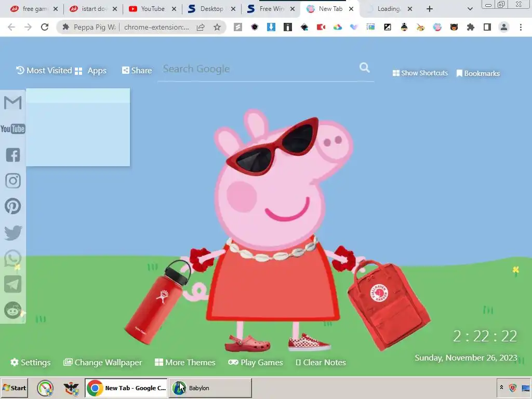Open the Gmail sidebar icon
Viewport: 532px width, 399px height.
(x=13, y=103)
